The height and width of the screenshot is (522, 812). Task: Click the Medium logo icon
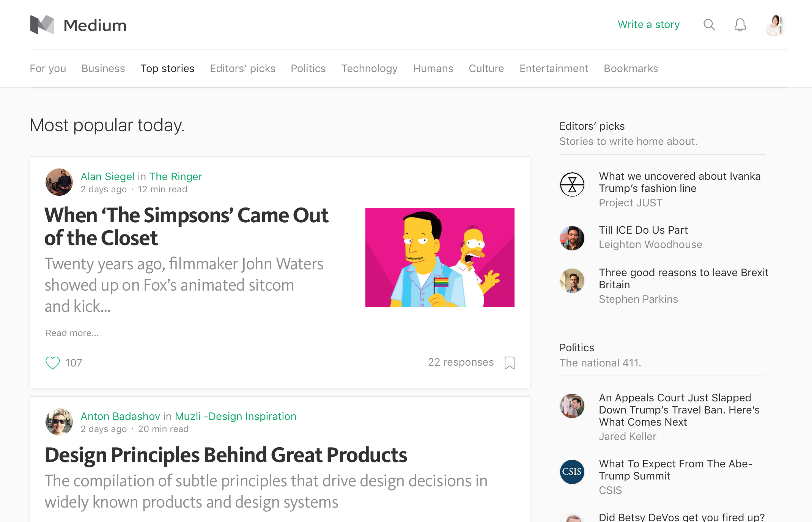42,24
